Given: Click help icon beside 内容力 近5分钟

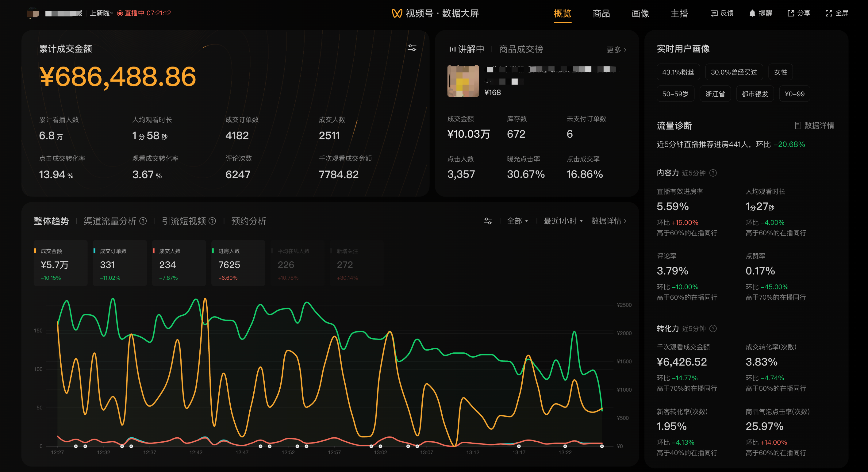Looking at the screenshot, I should coord(713,173).
